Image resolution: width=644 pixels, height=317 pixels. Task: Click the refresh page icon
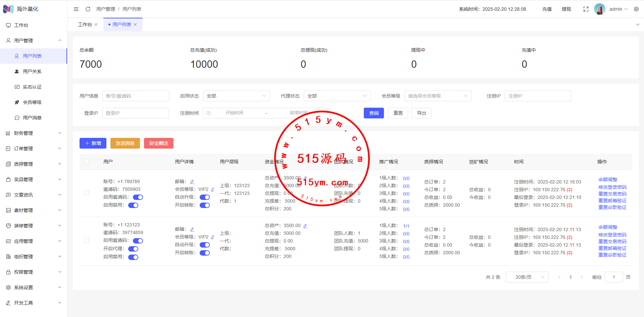click(88, 9)
